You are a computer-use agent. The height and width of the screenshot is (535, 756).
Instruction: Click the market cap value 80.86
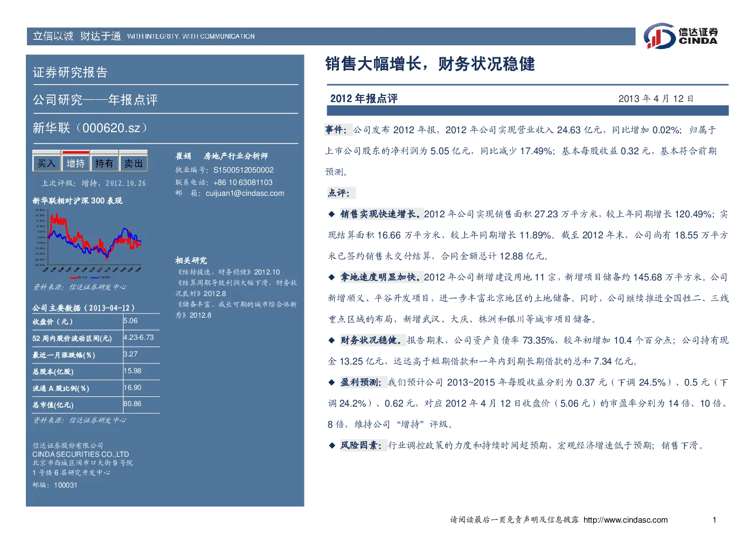point(133,403)
